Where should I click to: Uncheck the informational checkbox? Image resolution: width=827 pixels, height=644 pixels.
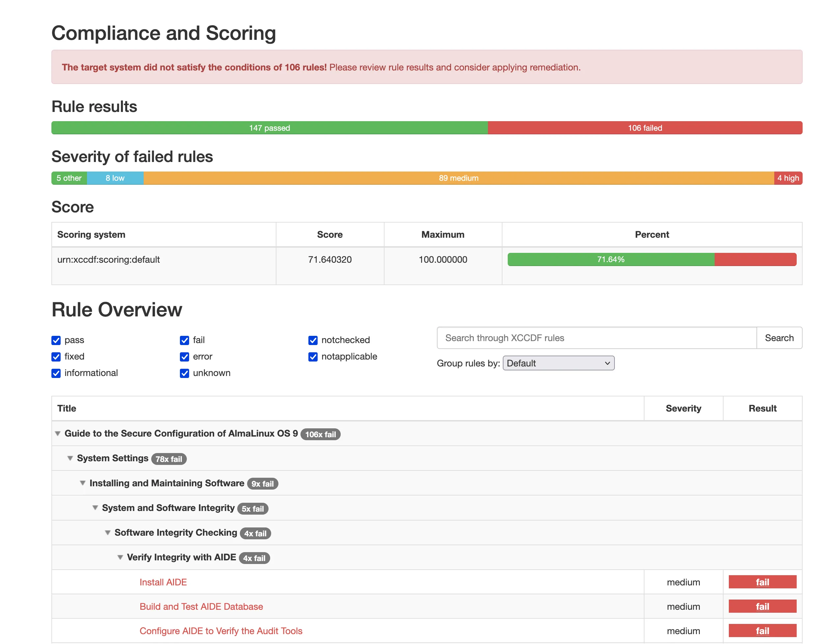[x=56, y=373]
